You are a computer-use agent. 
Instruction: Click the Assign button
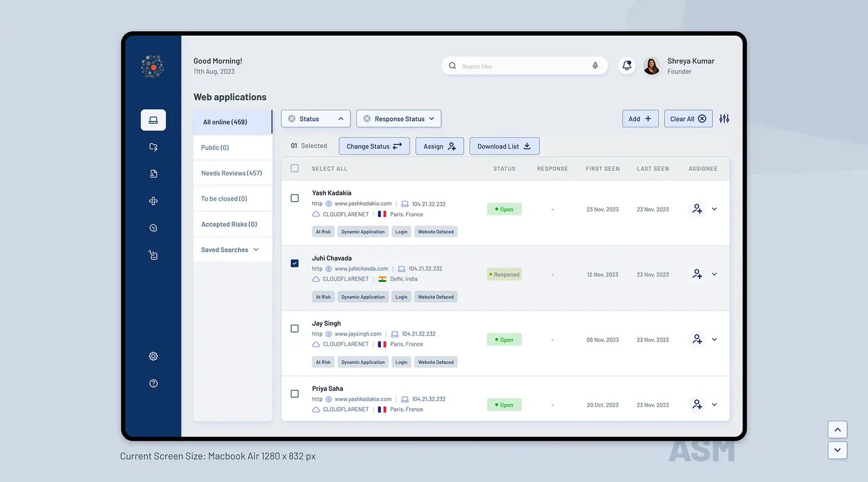(439, 146)
